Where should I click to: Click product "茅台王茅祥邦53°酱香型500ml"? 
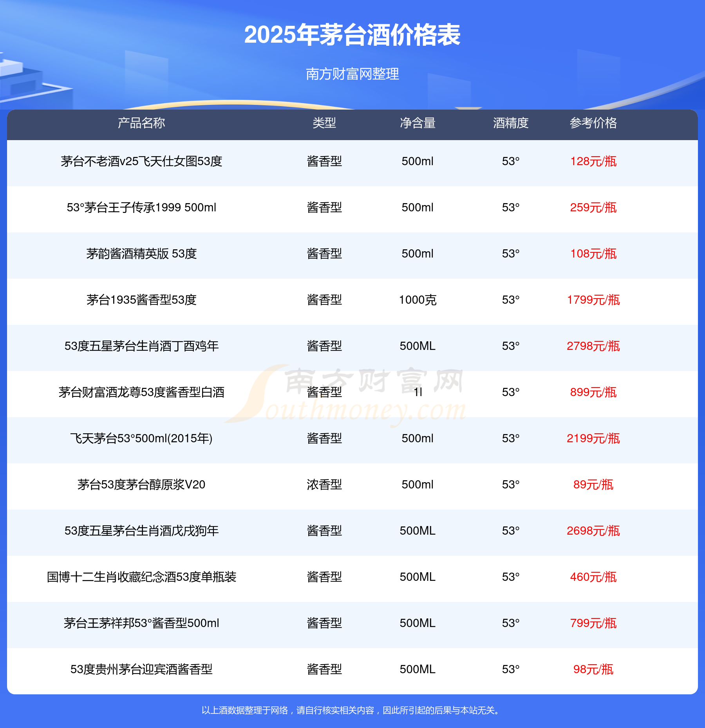tap(141, 623)
